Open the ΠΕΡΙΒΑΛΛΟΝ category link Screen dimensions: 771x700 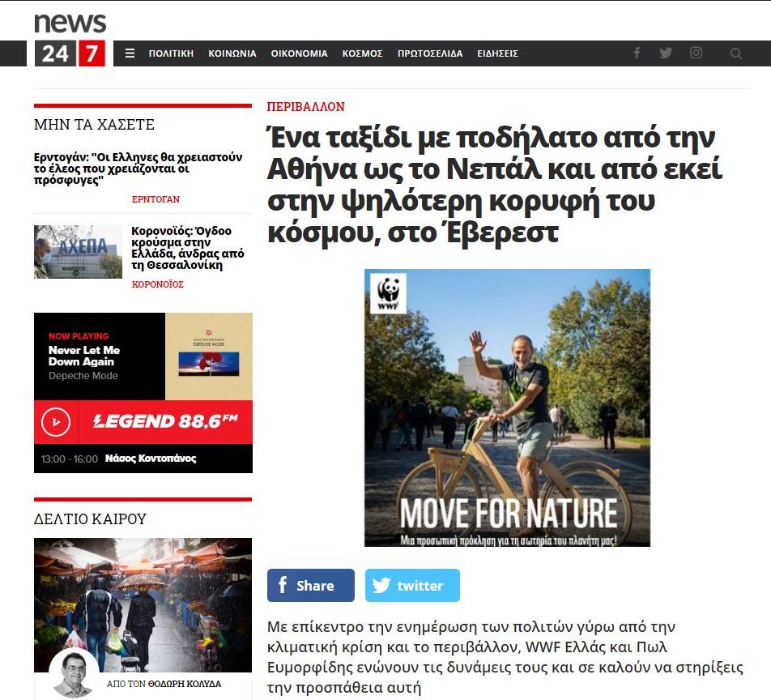pos(306,107)
